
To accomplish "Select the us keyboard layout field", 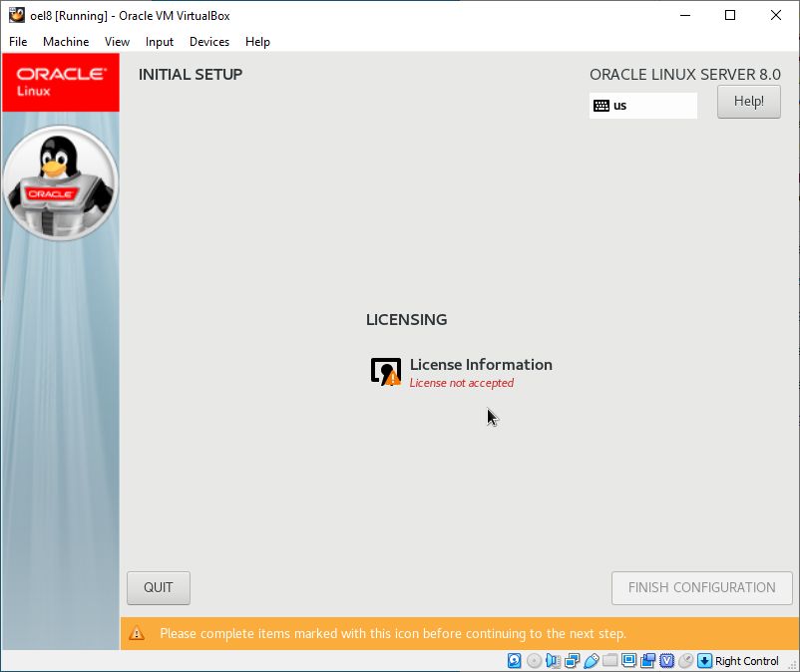I will pyautogui.click(x=642, y=106).
